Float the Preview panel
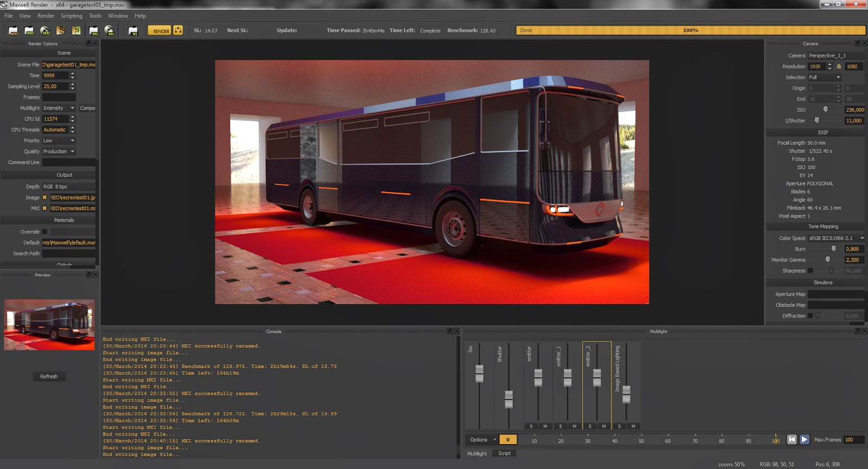Image resolution: width=868 pixels, height=469 pixels. (88, 275)
